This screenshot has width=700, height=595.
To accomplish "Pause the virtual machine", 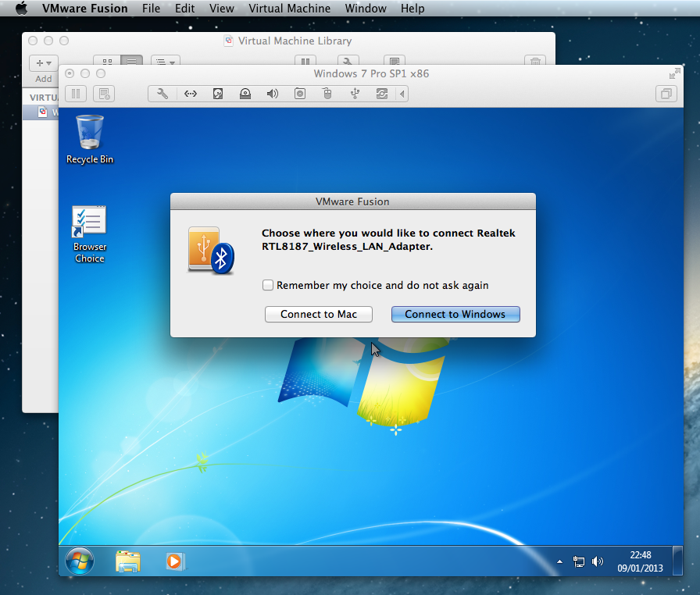I will pos(76,94).
